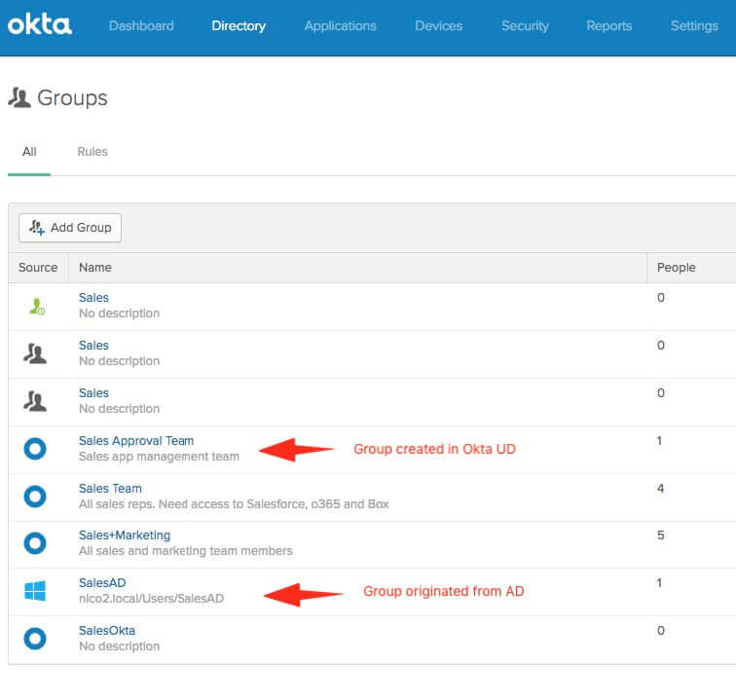Click the People column header

pyautogui.click(x=676, y=268)
